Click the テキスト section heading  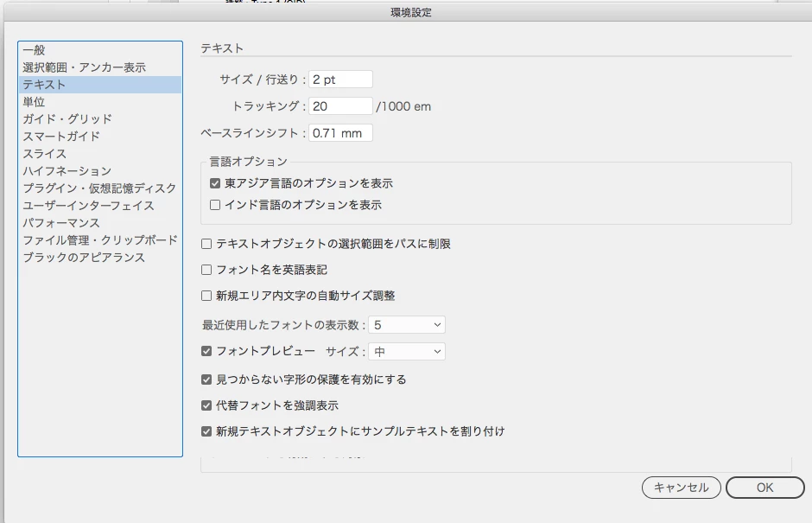click(222, 48)
